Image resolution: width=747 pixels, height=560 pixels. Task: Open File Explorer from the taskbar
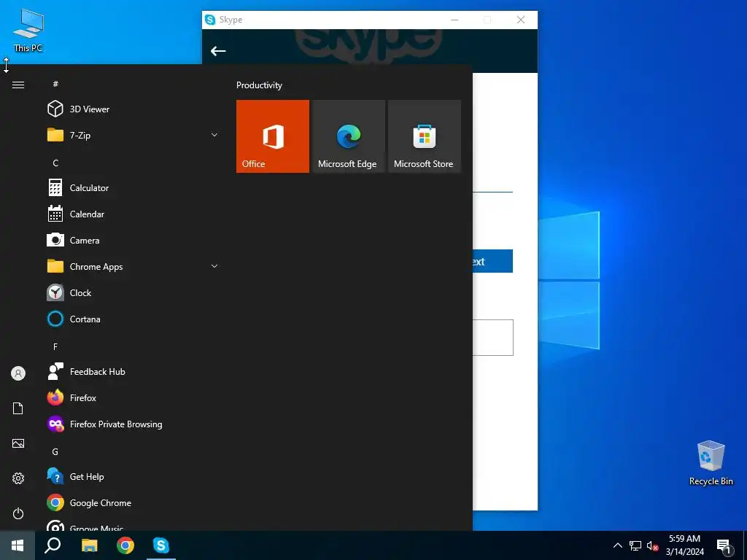pyautogui.click(x=89, y=545)
